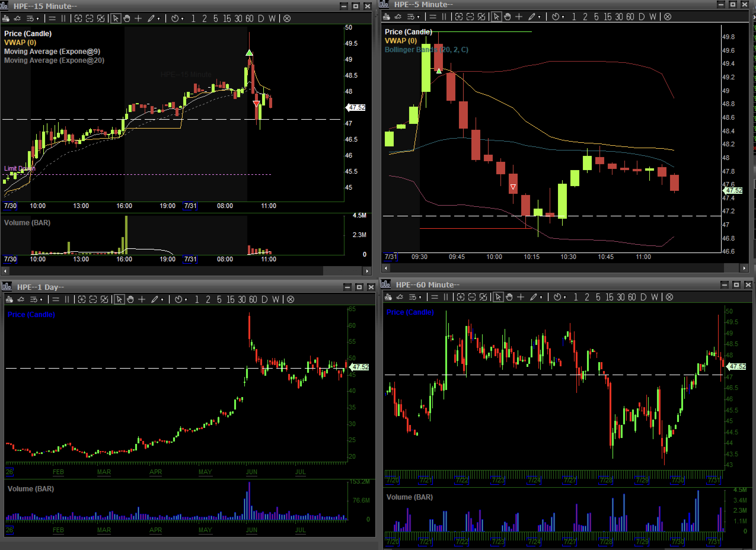Screen dimensions: 756x550
Task: Click left scroll arrow under 5 Minute chart
Action: point(386,268)
